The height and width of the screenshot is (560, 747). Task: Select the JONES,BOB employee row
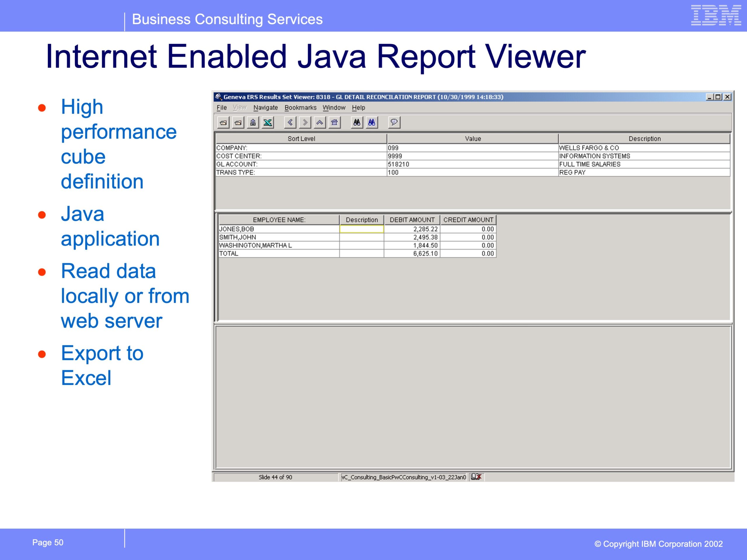pos(279,229)
